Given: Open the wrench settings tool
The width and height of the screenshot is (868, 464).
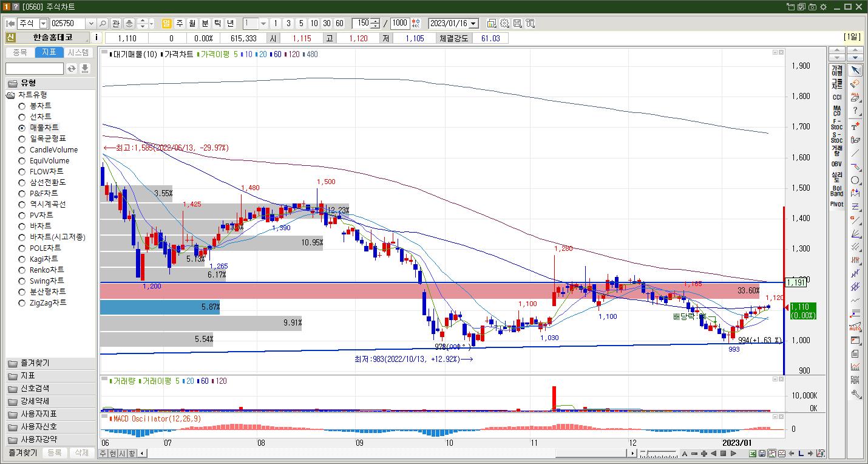Looking at the screenshot, I should pos(855,394).
